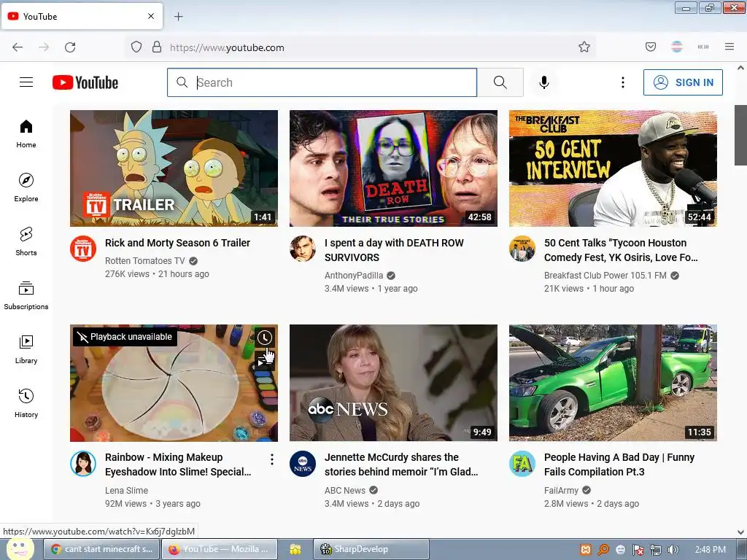
Task: Click YouTube — Mozilla taskbar item
Action: [x=220, y=549]
